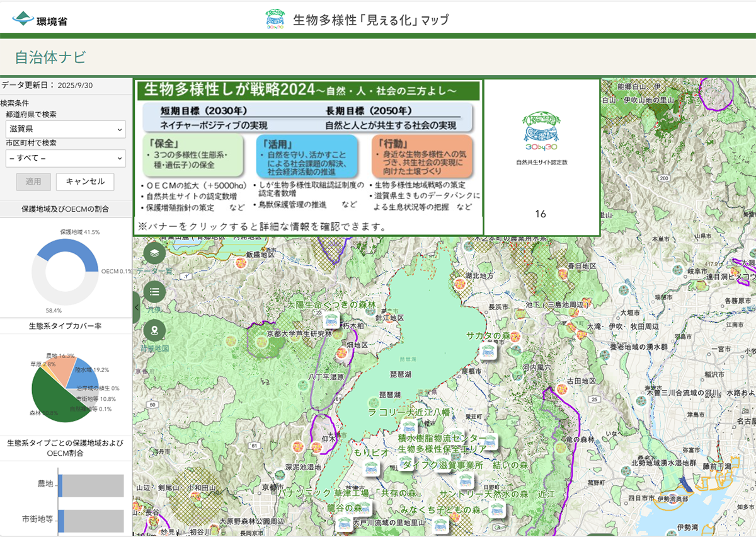Open the 凡例 legend icon on the map
The image size is (756, 537).
click(154, 291)
